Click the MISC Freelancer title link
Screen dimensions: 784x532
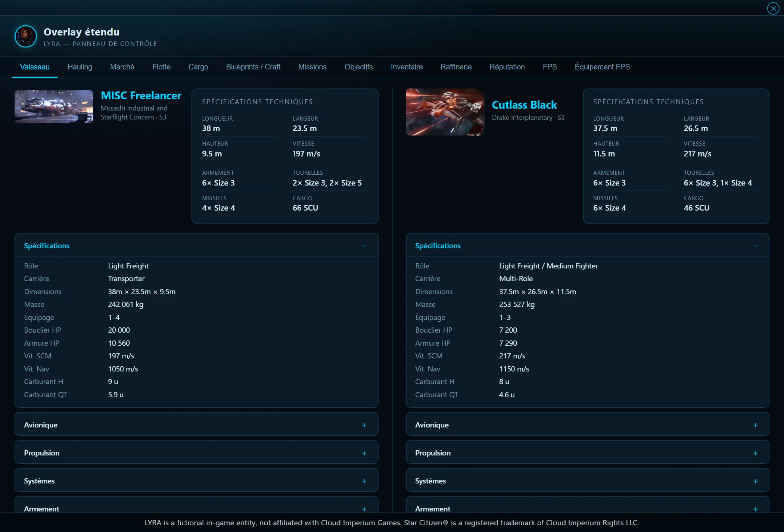point(141,96)
